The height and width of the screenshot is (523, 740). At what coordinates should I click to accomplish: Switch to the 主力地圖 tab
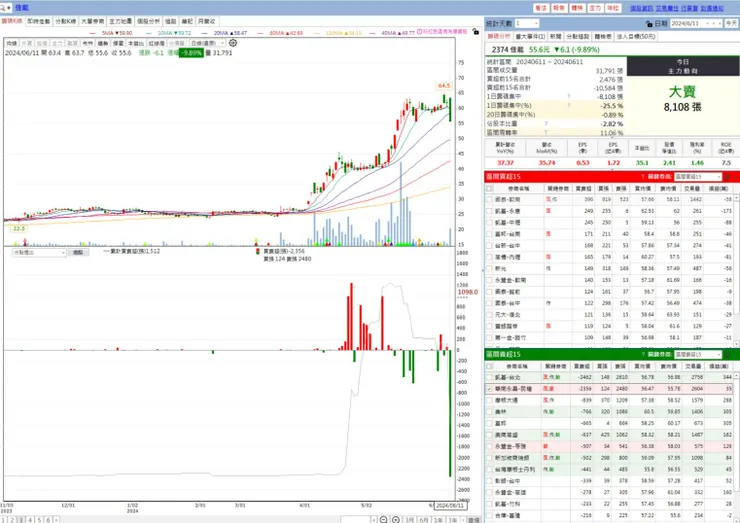(x=120, y=21)
